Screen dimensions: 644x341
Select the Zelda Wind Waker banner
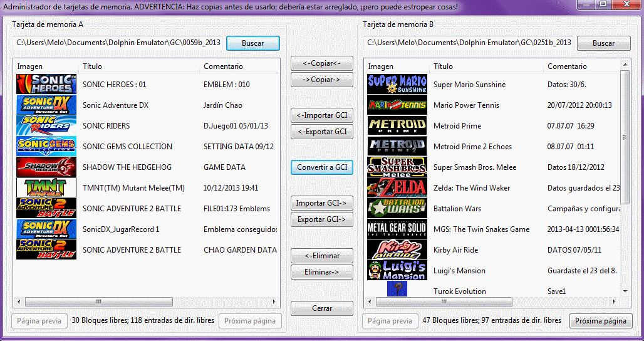click(x=397, y=188)
